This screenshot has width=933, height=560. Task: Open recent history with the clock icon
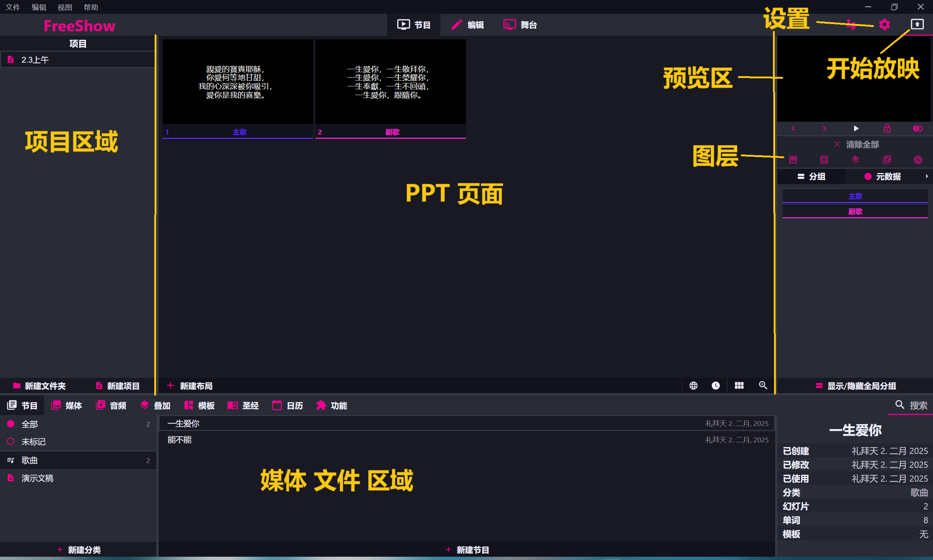(x=716, y=385)
